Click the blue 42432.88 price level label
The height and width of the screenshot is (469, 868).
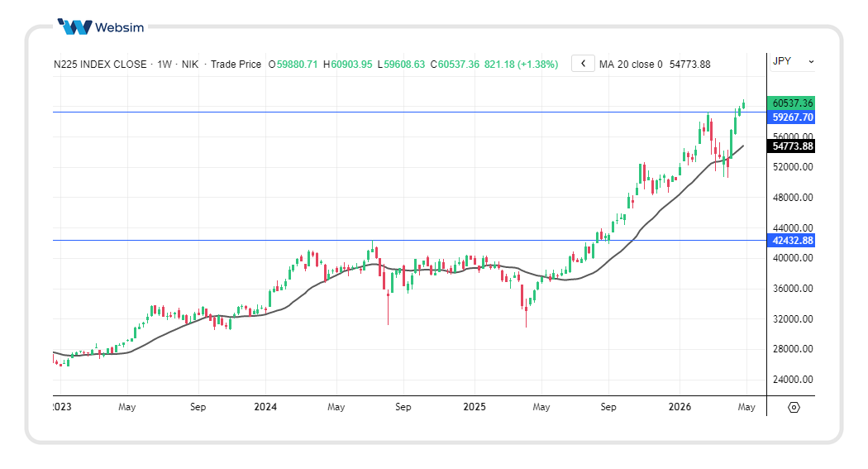792,241
